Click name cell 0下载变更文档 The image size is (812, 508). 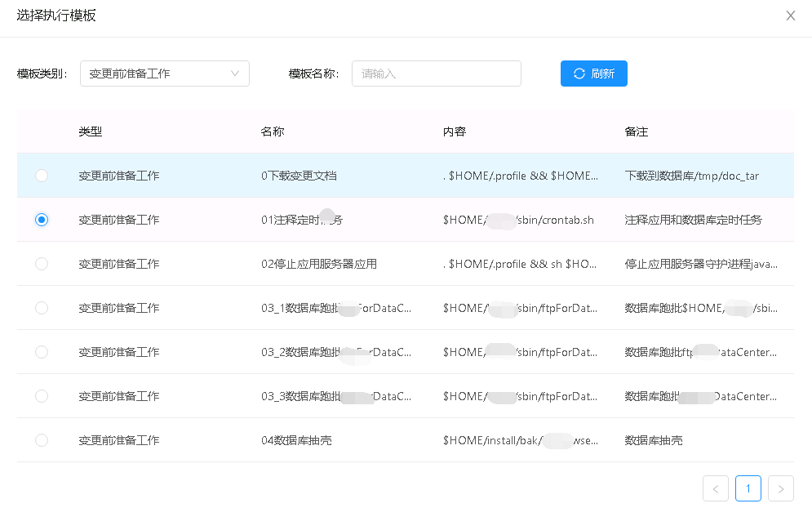coord(299,176)
